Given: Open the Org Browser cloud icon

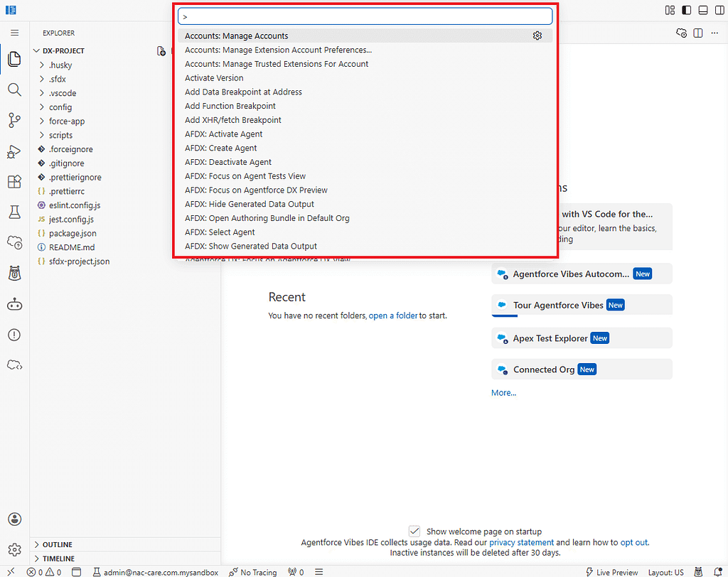Looking at the screenshot, I should pos(14,242).
